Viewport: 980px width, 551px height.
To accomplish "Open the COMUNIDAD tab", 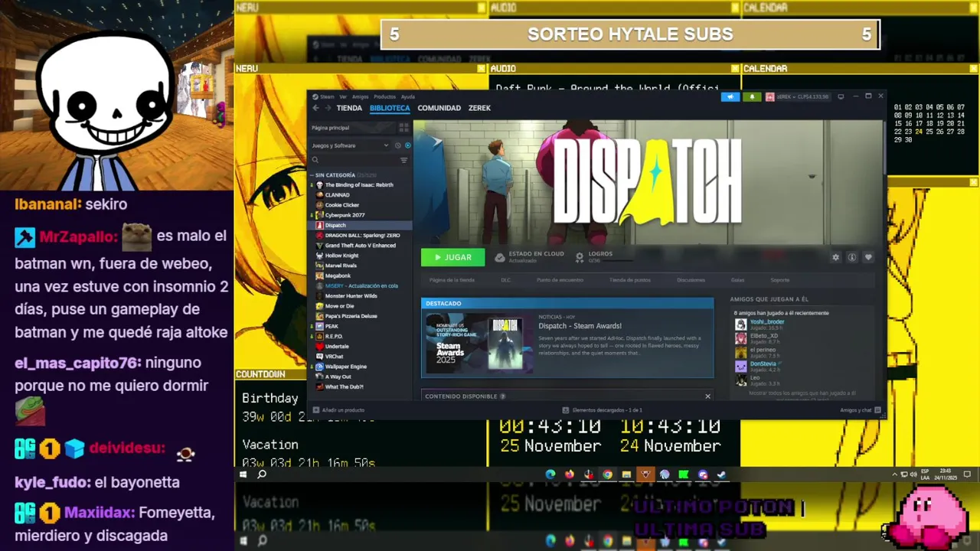I will 439,108.
